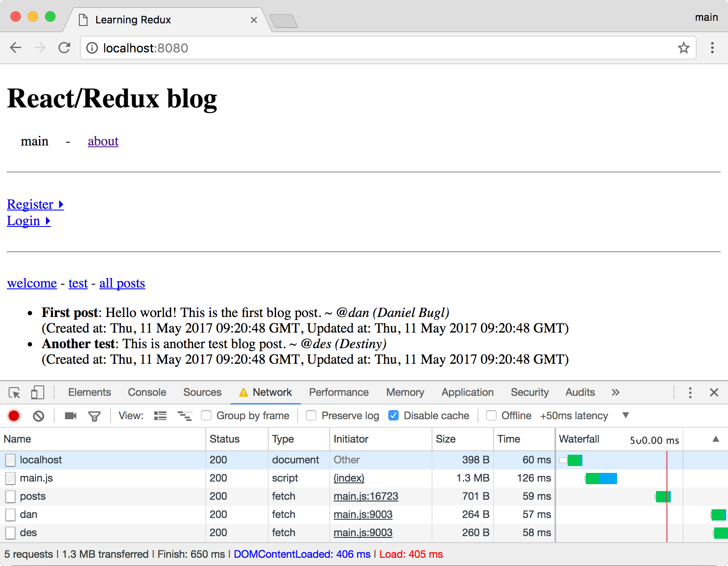The height and width of the screenshot is (566, 728).
Task: Close the DevTools panel
Action: click(x=714, y=392)
